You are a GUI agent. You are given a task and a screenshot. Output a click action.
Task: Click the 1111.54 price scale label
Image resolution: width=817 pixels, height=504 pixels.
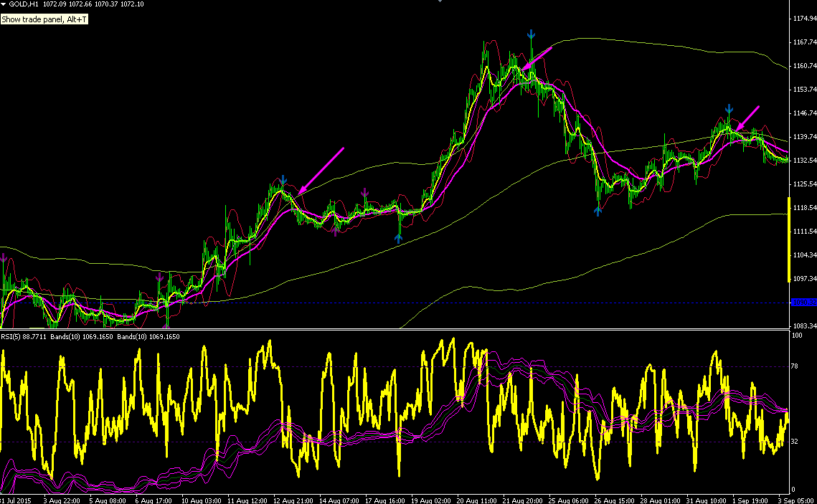(x=805, y=231)
